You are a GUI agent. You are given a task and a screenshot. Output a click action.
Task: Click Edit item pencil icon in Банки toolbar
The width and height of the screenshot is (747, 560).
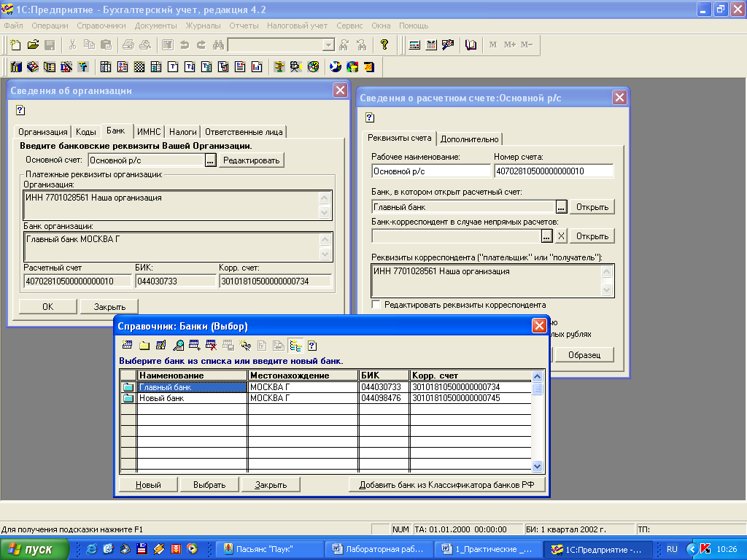point(161,345)
